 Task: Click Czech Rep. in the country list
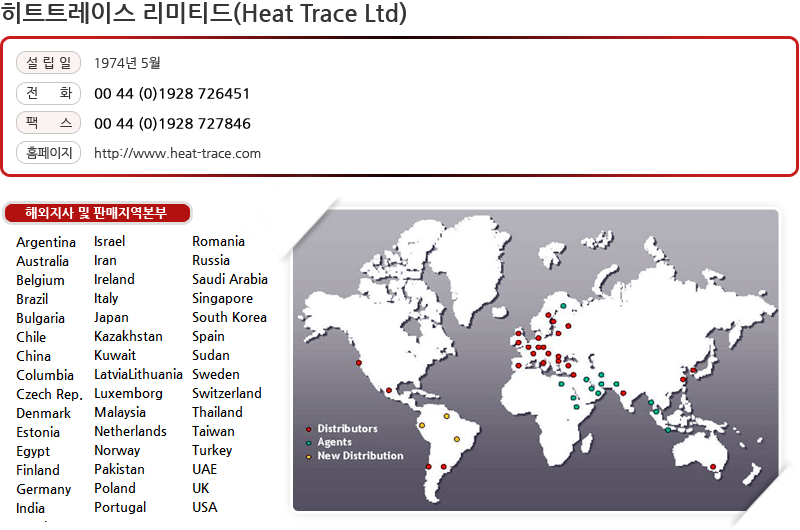tap(49, 394)
